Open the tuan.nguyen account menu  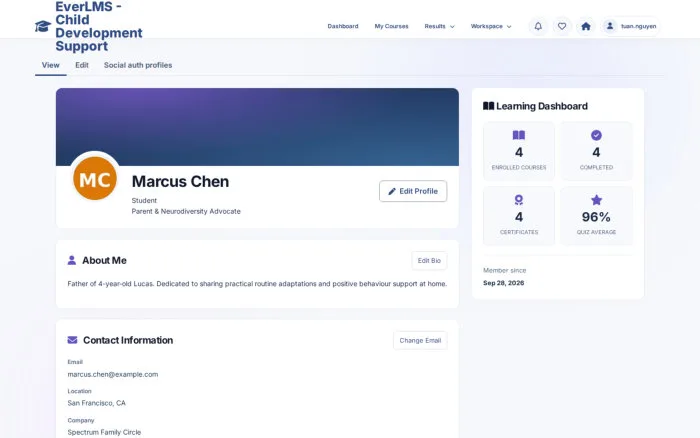pos(630,26)
